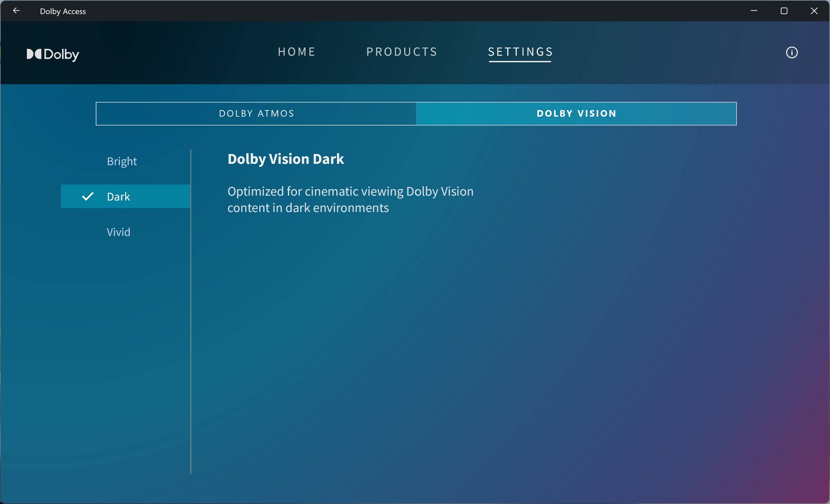Image resolution: width=830 pixels, height=504 pixels.
Task: Choose the Bright picture mode
Action: (122, 161)
